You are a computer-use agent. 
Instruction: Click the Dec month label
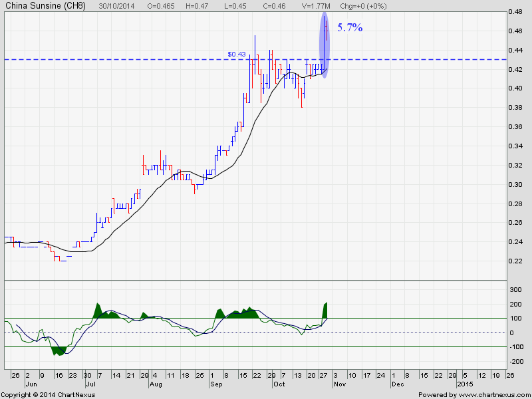point(398,384)
